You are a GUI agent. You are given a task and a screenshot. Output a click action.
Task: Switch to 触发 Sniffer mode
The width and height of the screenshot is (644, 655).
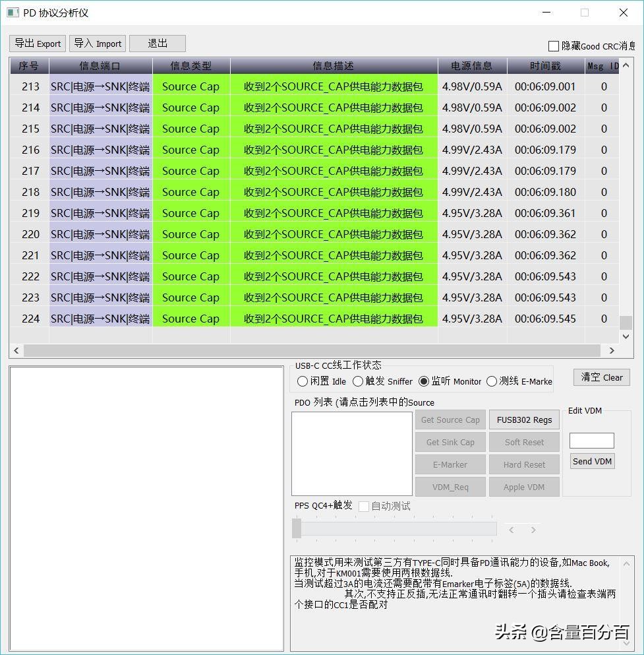(x=358, y=381)
